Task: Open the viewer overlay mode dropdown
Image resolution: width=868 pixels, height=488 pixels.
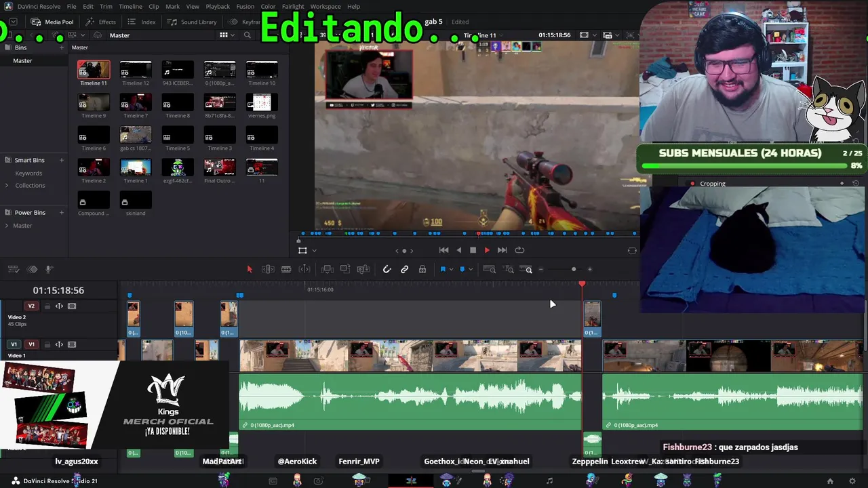Action: click(314, 251)
